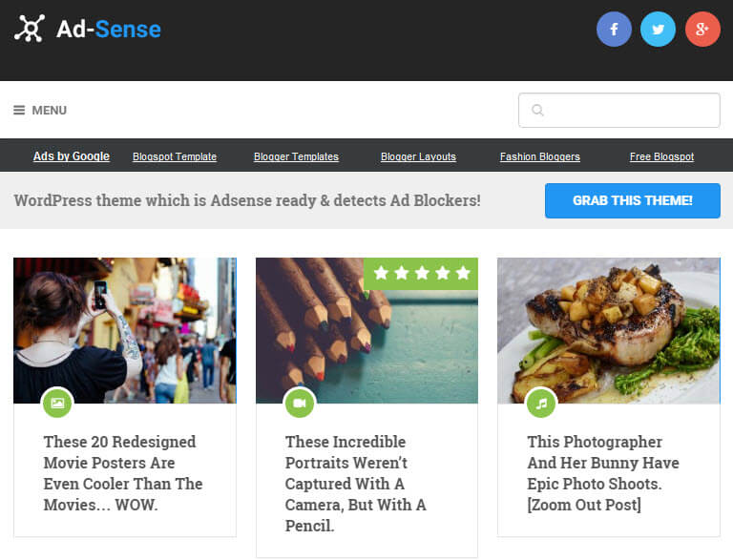Open the Twitter social link
Image resolution: width=733 pixels, height=560 pixels.
pos(658,30)
